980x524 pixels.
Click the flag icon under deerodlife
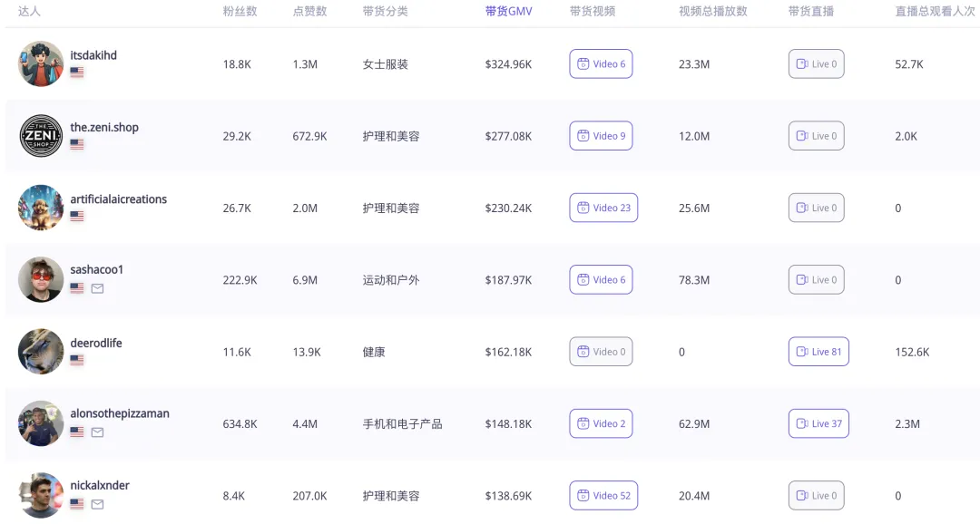(77, 360)
